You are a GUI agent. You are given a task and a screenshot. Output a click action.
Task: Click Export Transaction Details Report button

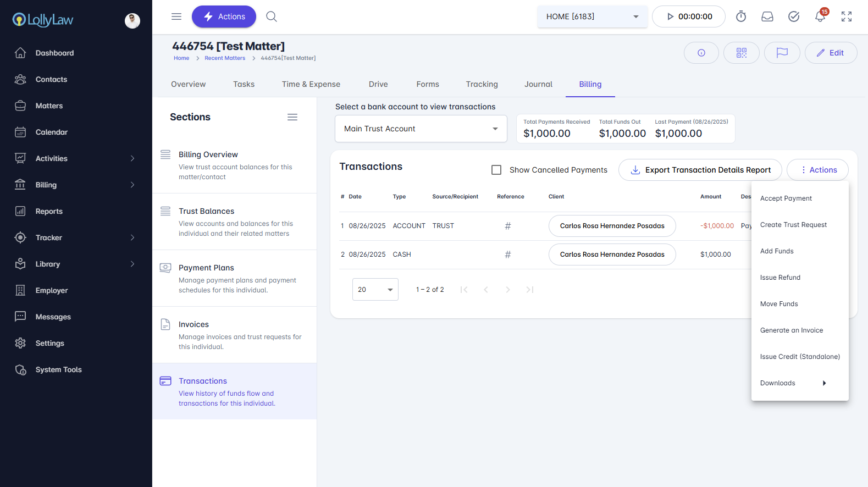tap(700, 170)
